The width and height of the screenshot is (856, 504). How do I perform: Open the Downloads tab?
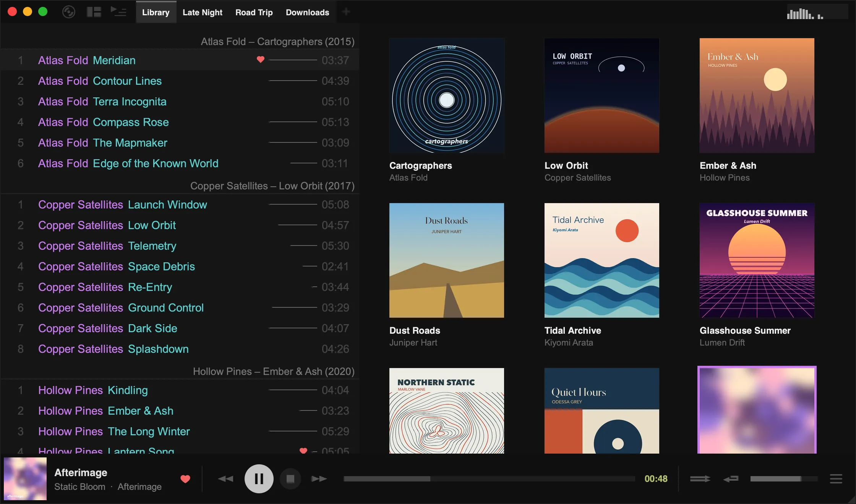pyautogui.click(x=307, y=12)
